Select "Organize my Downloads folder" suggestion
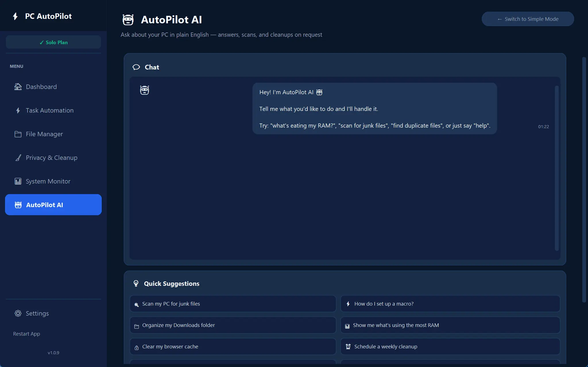 (x=233, y=325)
